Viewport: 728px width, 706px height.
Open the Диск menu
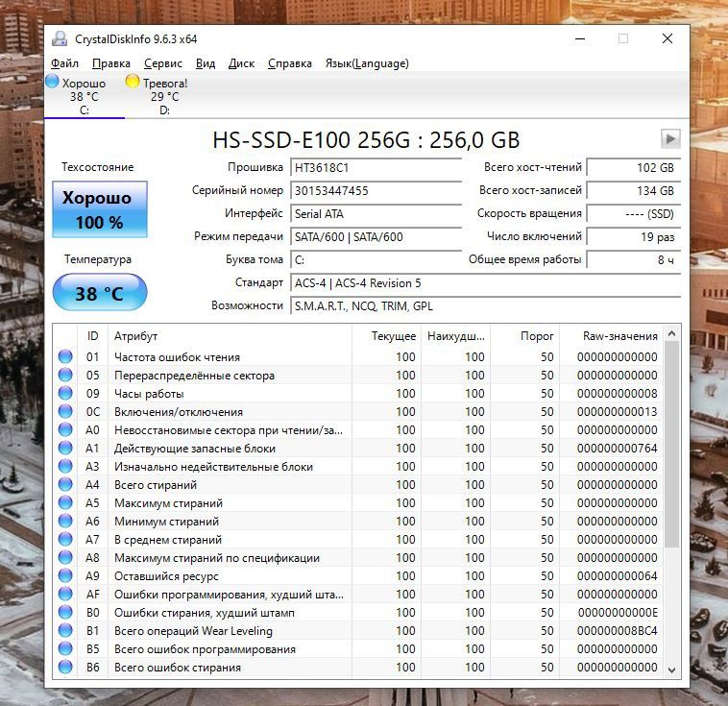[x=241, y=63]
